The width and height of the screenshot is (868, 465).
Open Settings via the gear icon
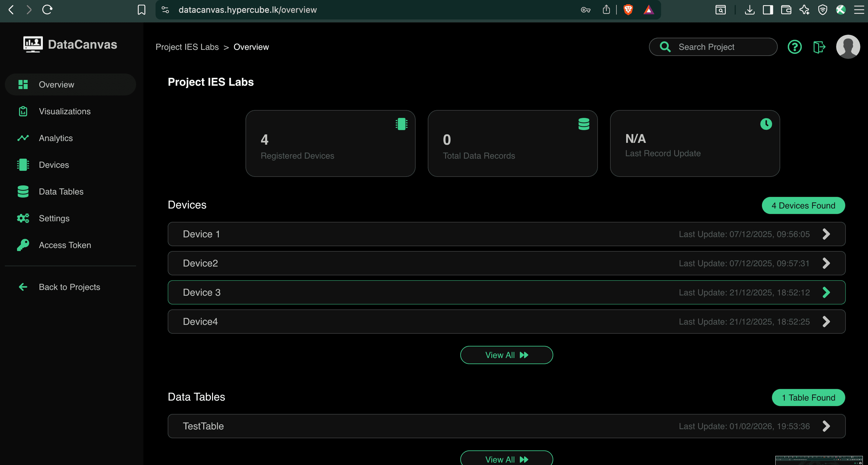pyautogui.click(x=22, y=218)
